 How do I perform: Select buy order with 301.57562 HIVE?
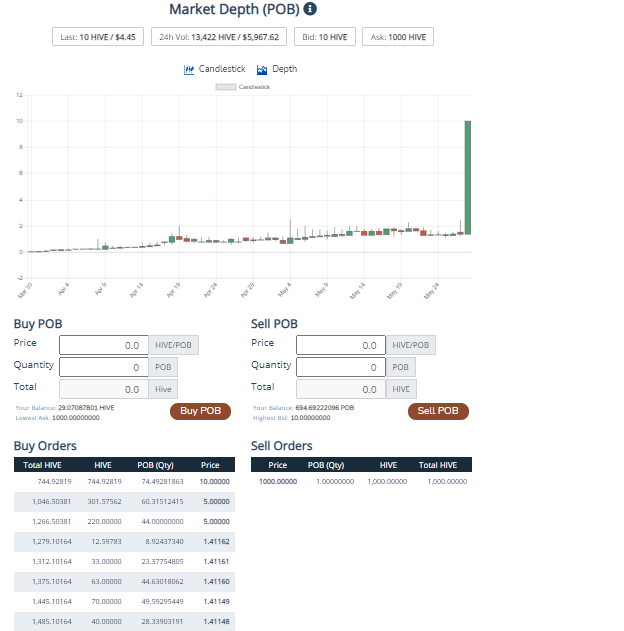[x=124, y=502]
